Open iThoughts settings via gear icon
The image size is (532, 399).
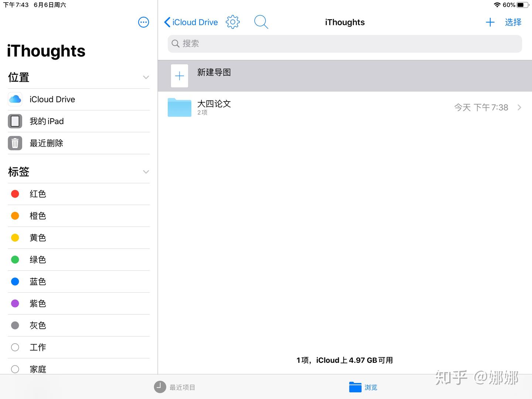coord(232,22)
